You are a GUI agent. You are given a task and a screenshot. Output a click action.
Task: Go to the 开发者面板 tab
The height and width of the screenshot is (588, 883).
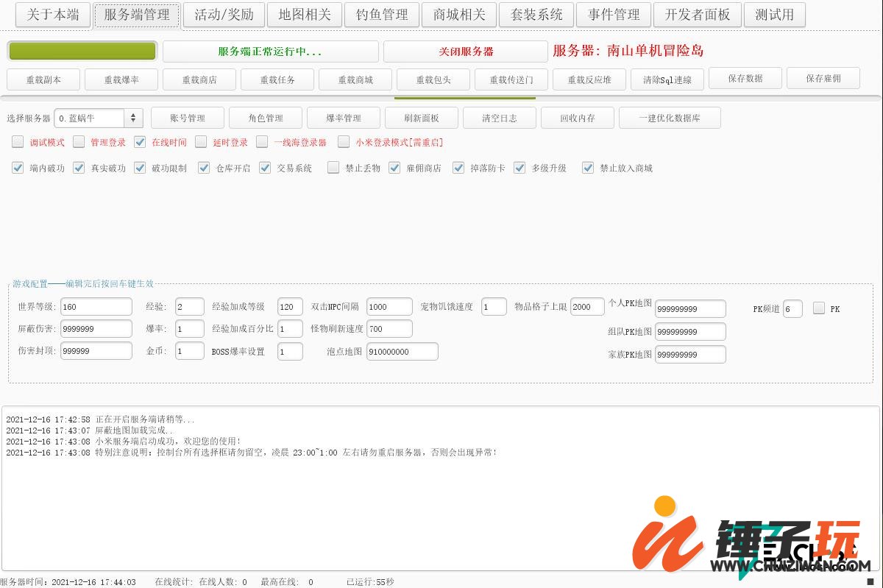pyautogui.click(x=698, y=15)
